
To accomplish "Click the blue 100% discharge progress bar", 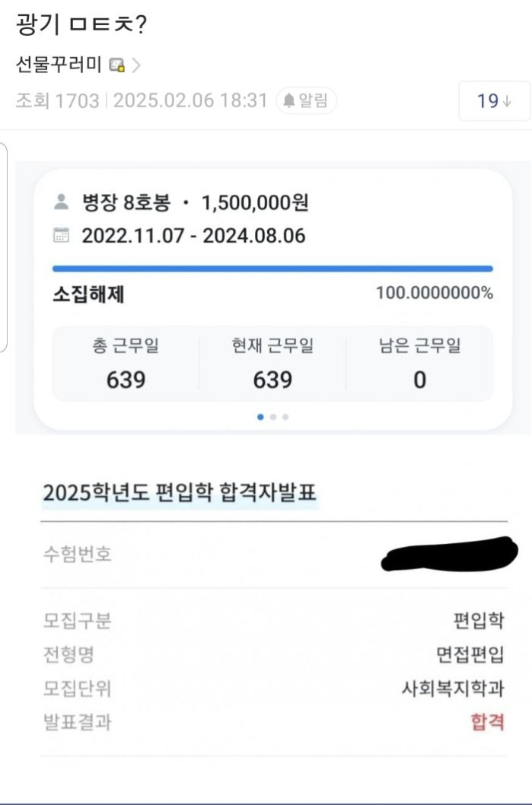I will click(272, 268).
